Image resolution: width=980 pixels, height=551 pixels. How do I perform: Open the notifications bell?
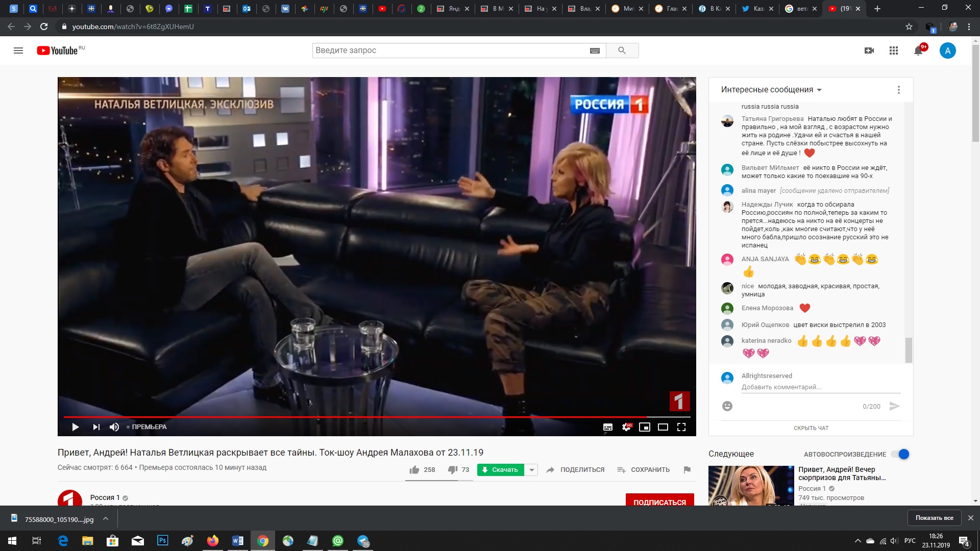tap(919, 51)
